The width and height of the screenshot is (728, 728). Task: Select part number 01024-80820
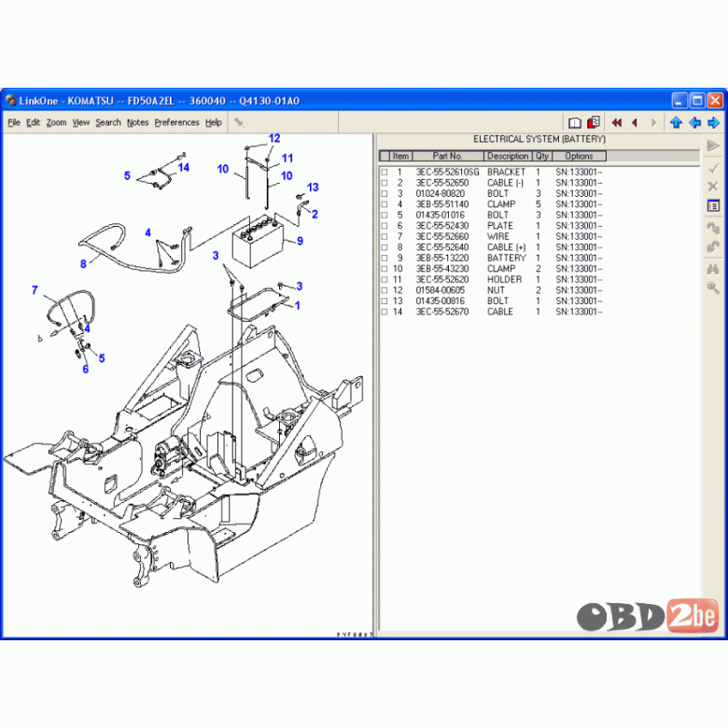(441, 193)
